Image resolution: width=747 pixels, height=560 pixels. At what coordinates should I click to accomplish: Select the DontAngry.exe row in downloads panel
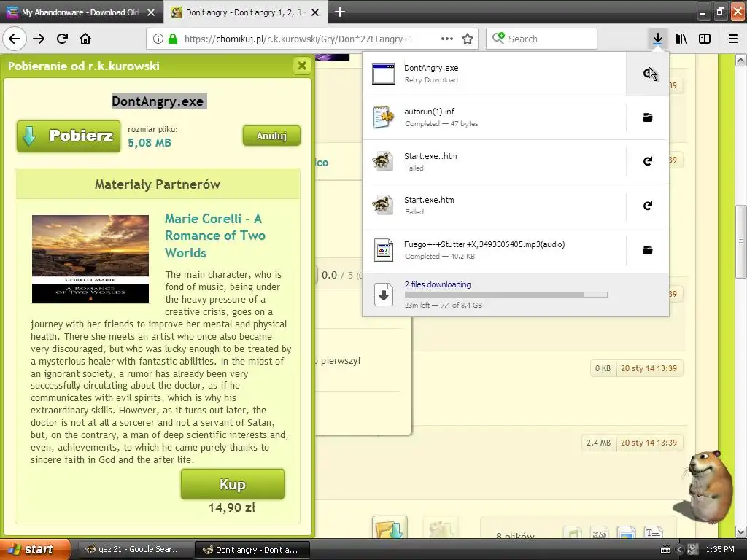click(x=494, y=74)
